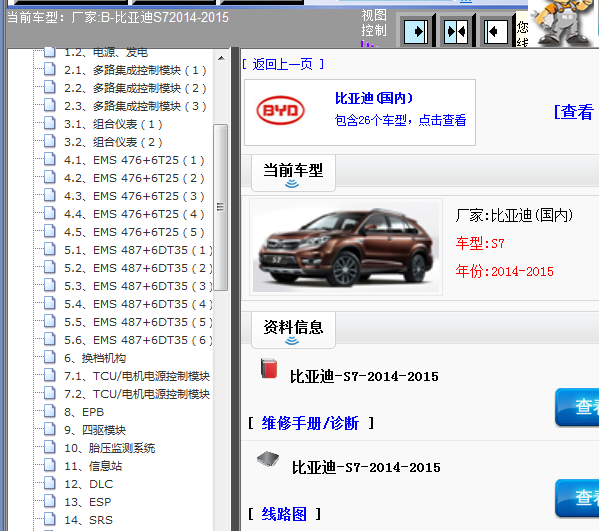Click the BYD S7 car thumbnail

click(346, 247)
